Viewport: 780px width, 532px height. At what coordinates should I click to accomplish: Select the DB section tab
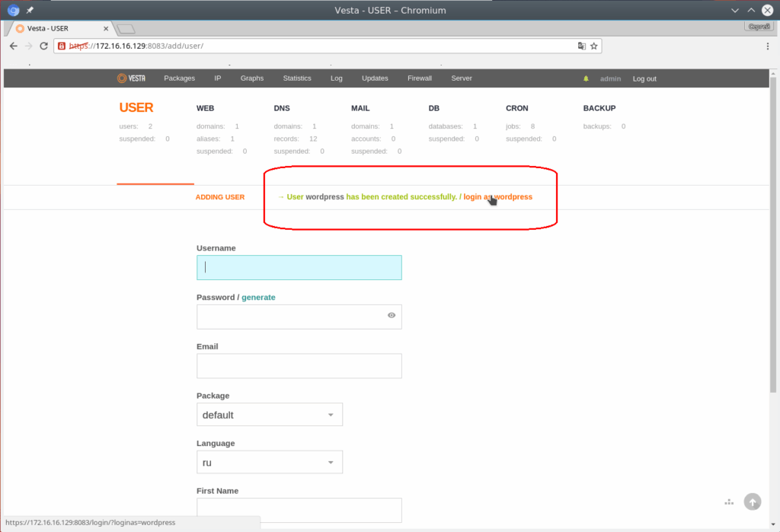433,108
